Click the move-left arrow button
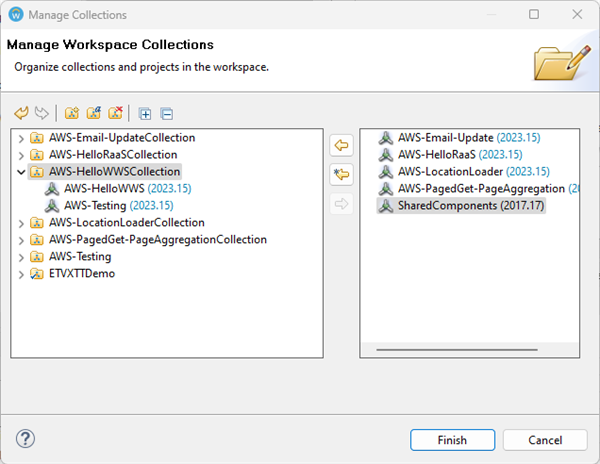600x464 pixels. point(341,145)
